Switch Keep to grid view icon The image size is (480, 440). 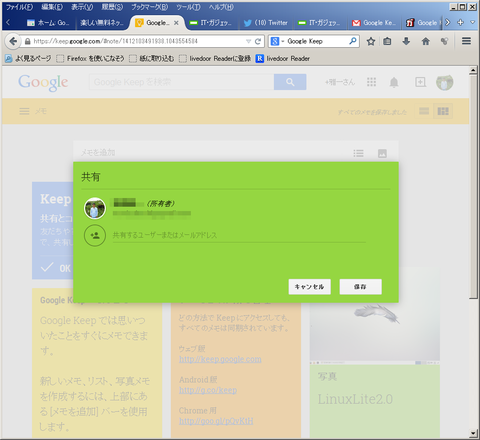443,111
